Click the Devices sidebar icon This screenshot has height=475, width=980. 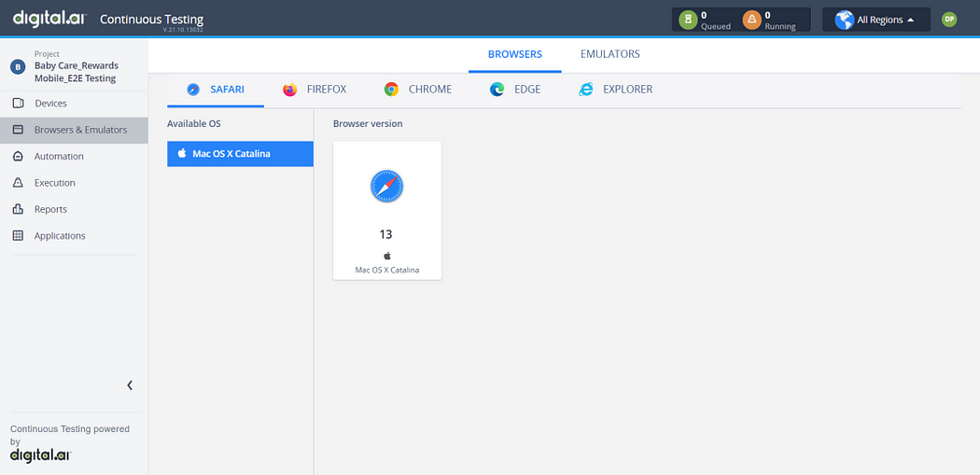click(18, 104)
